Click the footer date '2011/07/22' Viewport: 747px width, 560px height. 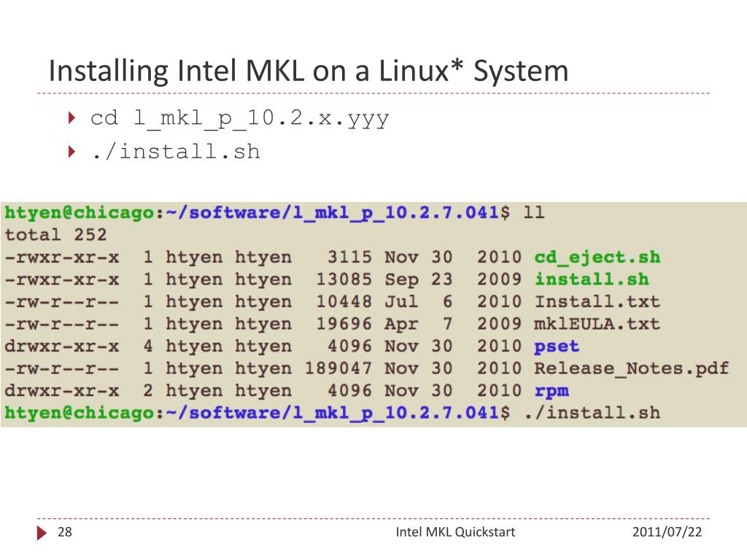click(667, 532)
